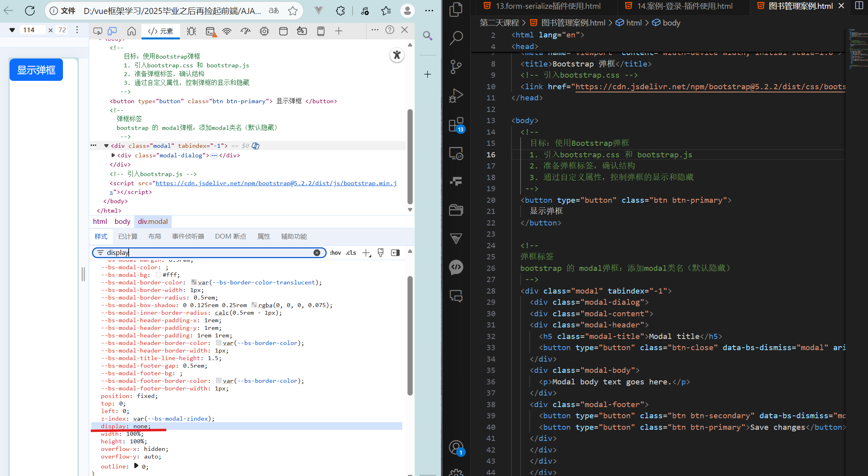Click the 显示弹框 blue button
868x476 pixels.
click(x=36, y=70)
